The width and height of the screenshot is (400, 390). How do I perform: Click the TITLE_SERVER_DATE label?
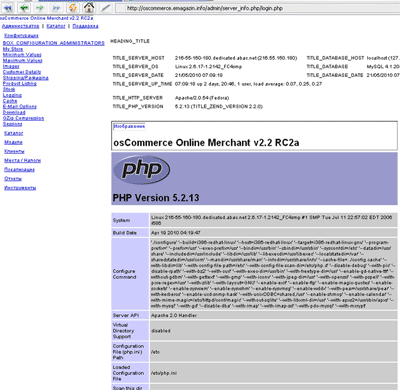tap(138, 75)
